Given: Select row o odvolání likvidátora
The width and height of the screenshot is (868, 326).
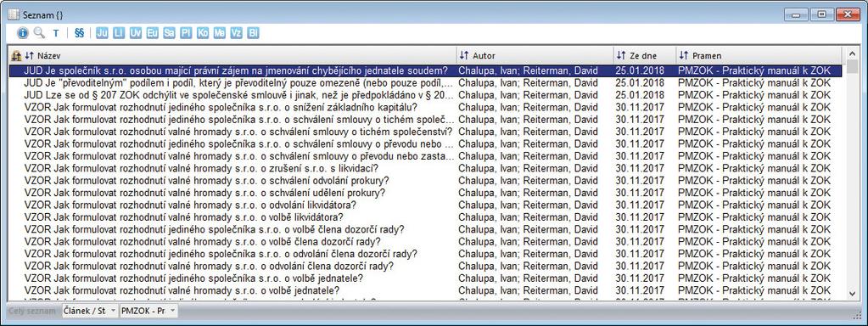Looking at the screenshot, I should tap(426, 205).
